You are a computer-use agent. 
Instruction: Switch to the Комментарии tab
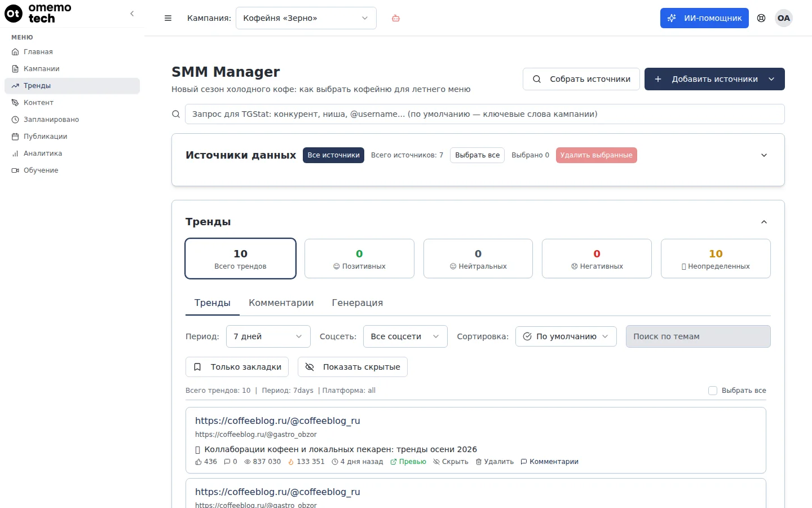(281, 303)
